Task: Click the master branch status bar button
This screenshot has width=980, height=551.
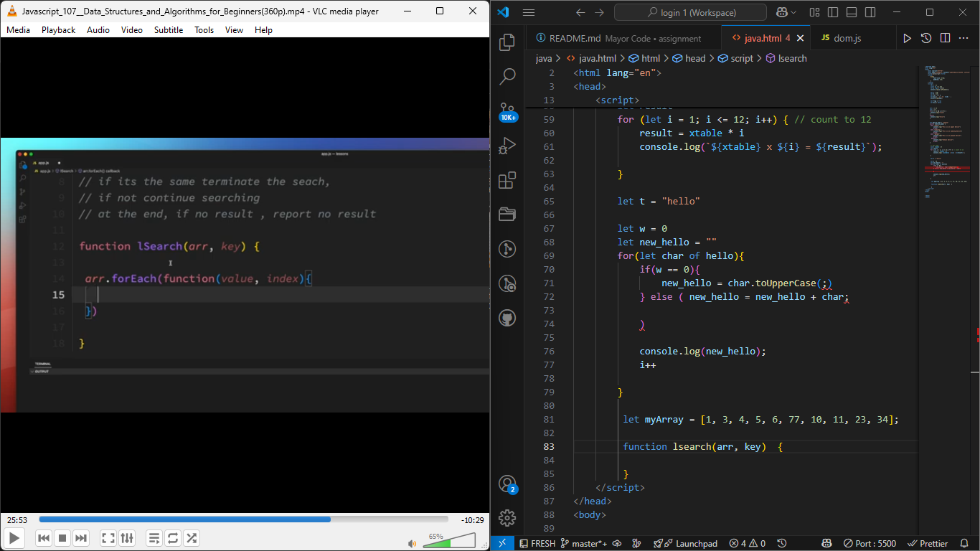Action: point(583,544)
